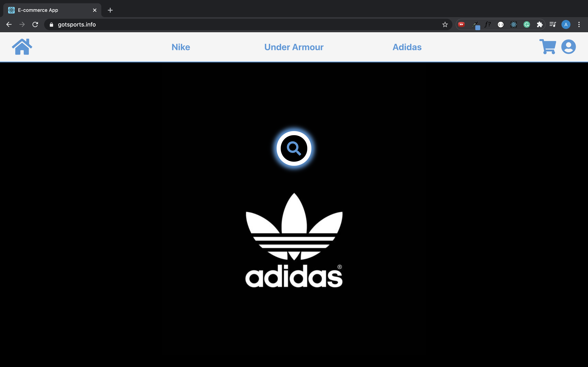The height and width of the screenshot is (367, 588).
Task: Open the extensions puzzle piece menu
Action: pyautogui.click(x=540, y=24)
